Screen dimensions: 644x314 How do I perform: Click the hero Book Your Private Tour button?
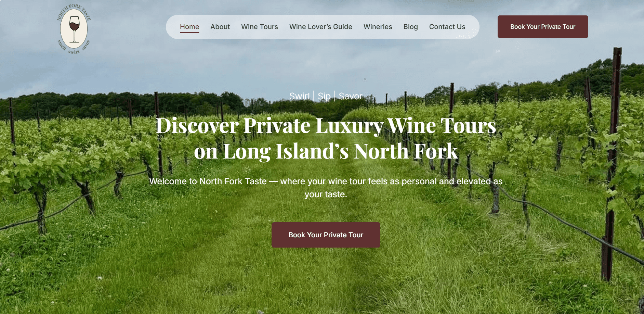326,235
